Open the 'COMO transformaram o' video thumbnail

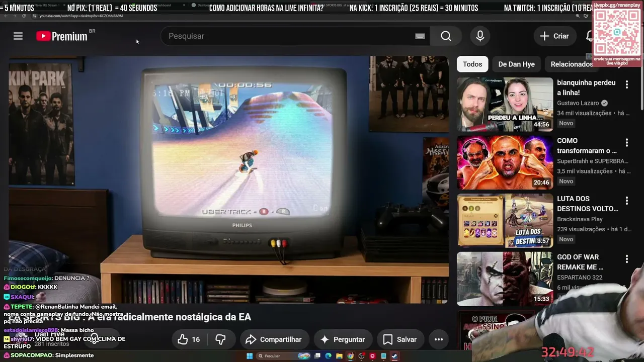pyautogui.click(x=505, y=162)
